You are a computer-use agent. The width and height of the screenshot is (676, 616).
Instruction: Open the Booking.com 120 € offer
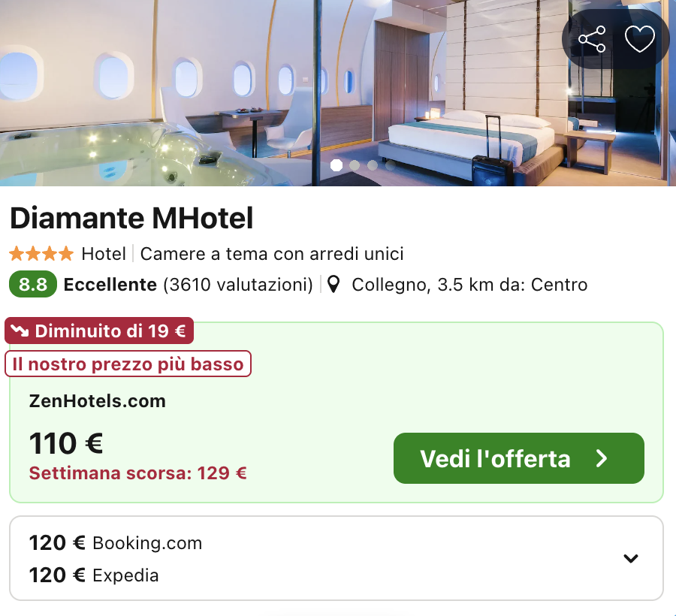(115, 542)
